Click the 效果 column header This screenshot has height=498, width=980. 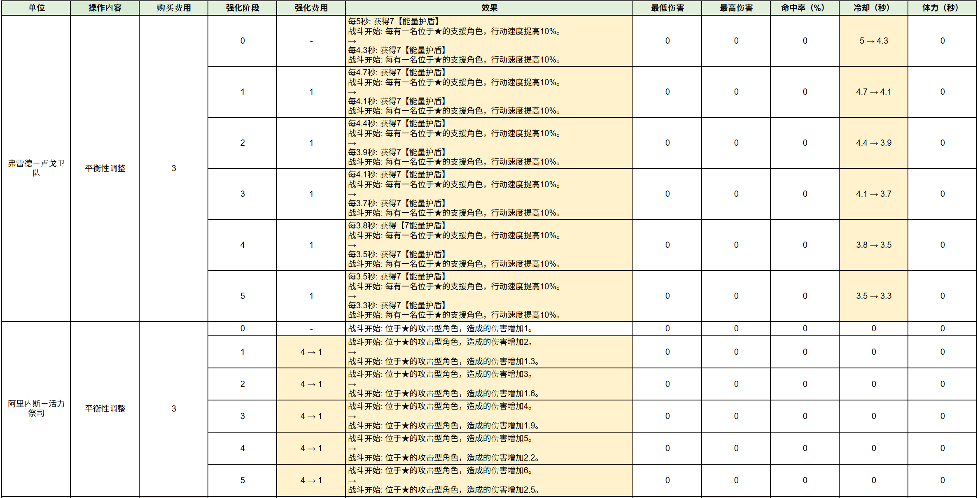point(489,8)
